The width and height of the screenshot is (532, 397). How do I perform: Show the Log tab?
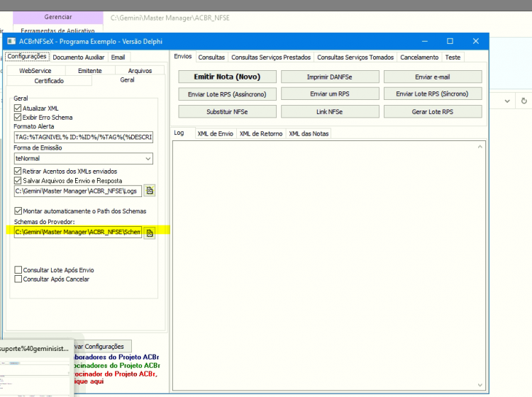[179, 133]
